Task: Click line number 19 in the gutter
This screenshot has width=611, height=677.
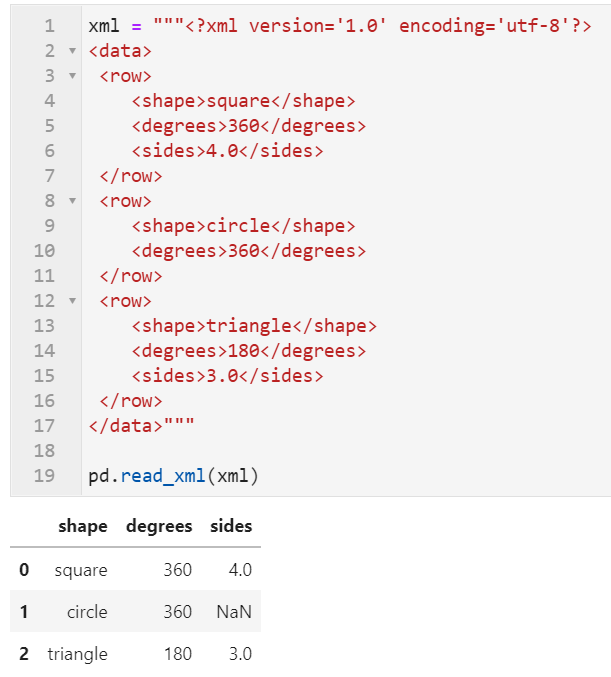Action: pyautogui.click(x=44, y=476)
